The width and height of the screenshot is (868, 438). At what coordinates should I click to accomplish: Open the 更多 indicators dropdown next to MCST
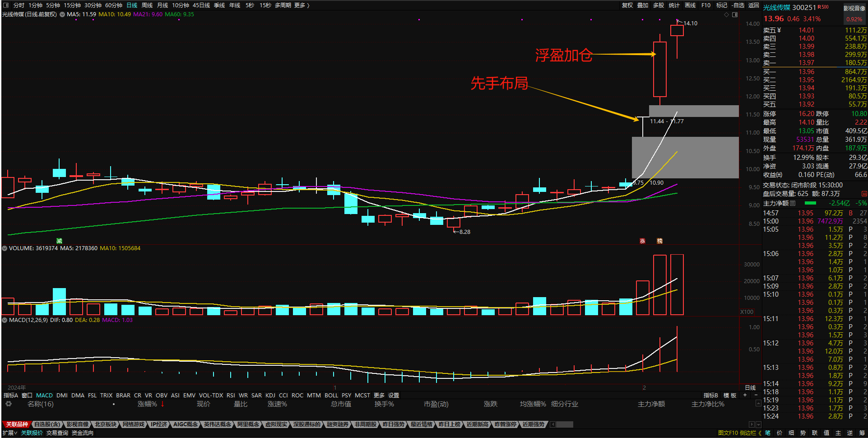point(379,395)
